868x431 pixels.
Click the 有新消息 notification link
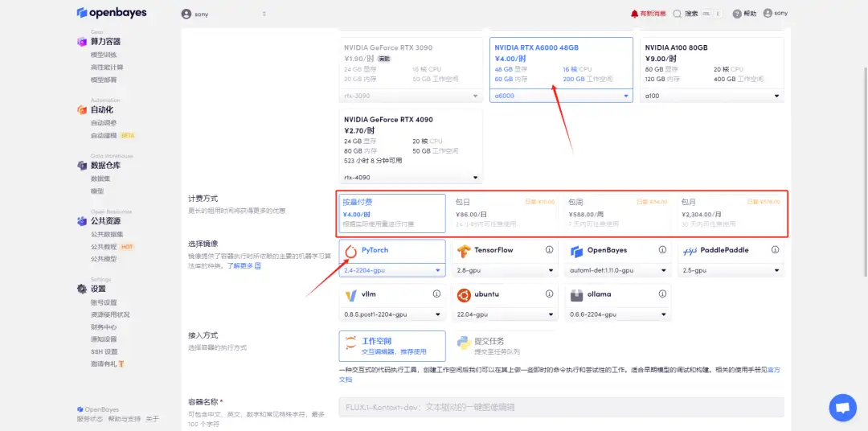click(653, 14)
